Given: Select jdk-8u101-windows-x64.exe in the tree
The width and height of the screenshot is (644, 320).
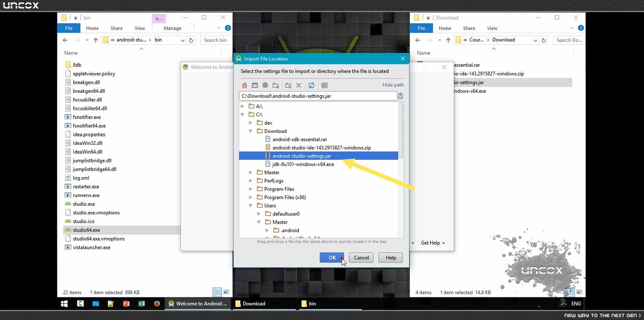Looking at the screenshot, I should [303, 164].
